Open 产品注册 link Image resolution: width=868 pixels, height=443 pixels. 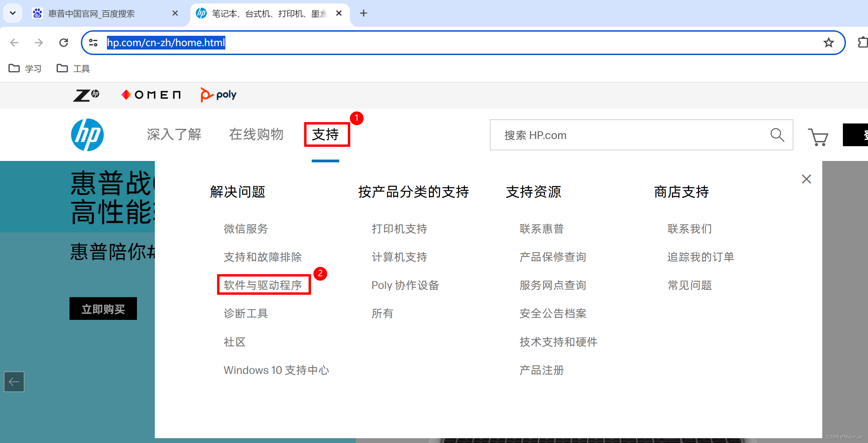542,370
